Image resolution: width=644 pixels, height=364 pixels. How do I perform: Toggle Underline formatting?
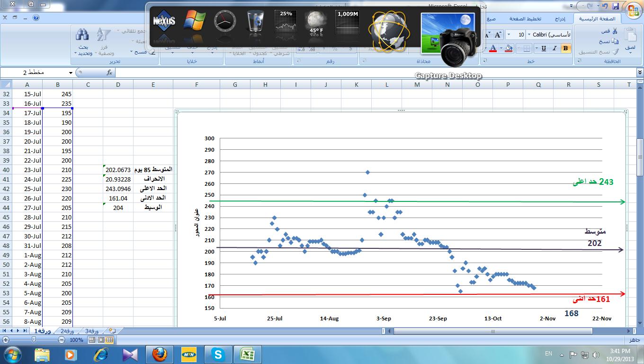[544, 48]
